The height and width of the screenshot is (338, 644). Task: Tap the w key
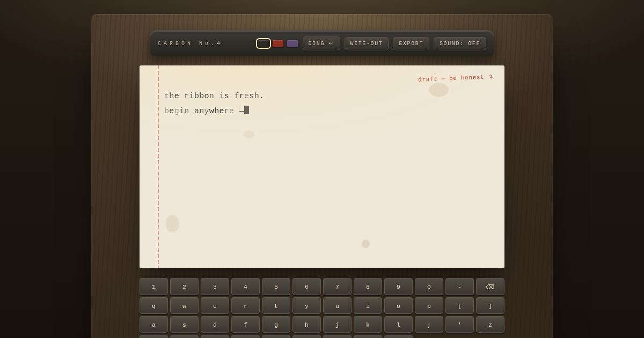(x=184, y=305)
